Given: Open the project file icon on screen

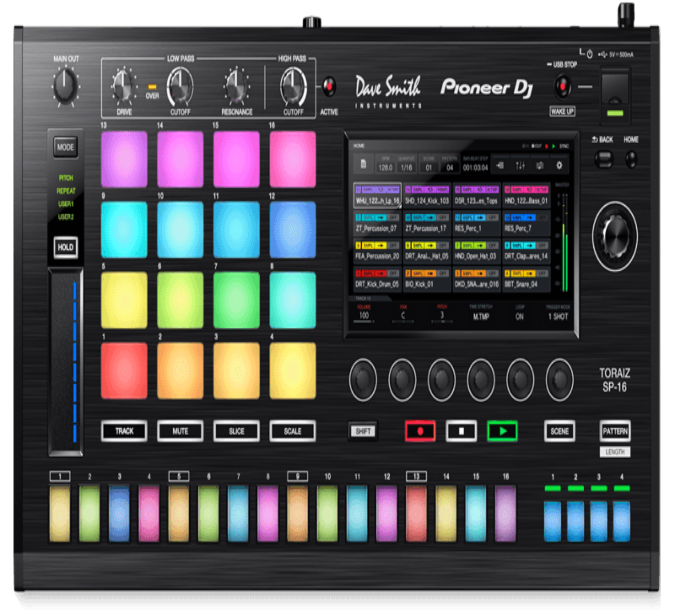Looking at the screenshot, I should click(x=363, y=164).
